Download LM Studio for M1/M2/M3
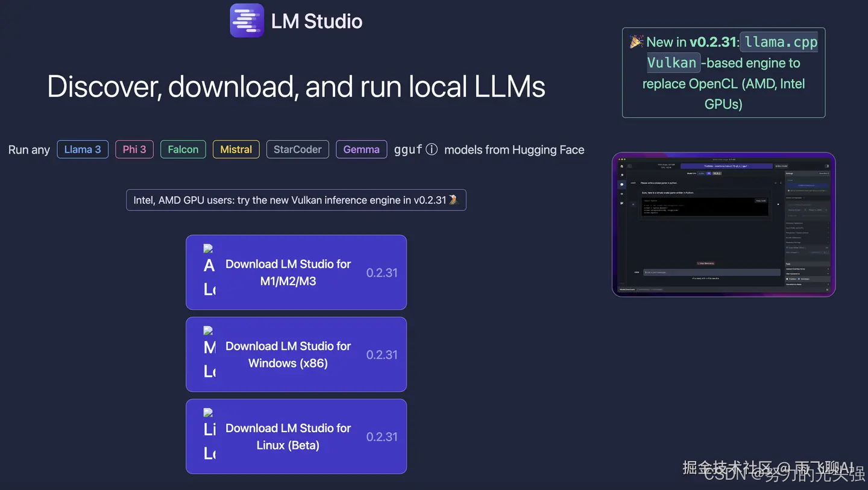The image size is (868, 490). (x=296, y=272)
